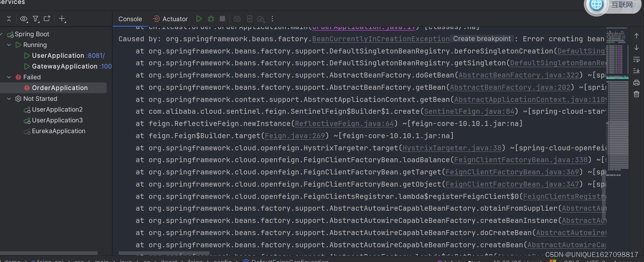Collapse the Running group
644x262 pixels.
tap(9, 45)
